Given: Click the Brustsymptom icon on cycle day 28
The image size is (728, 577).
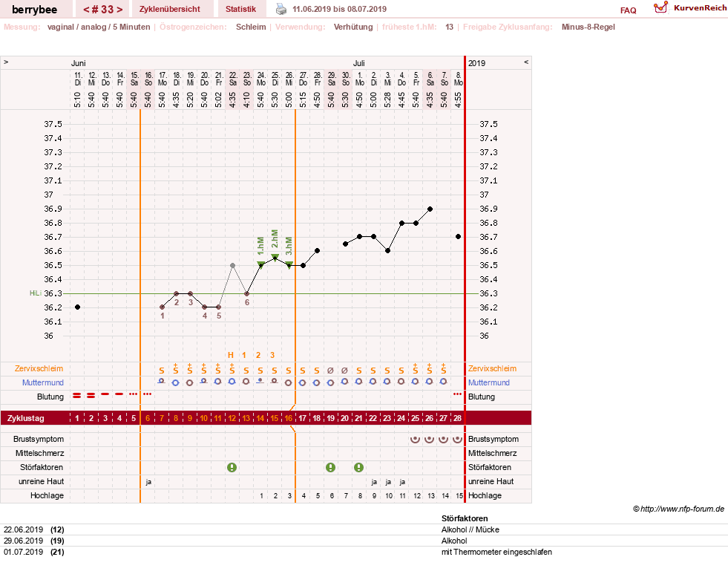Looking at the screenshot, I should coord(458,439).
